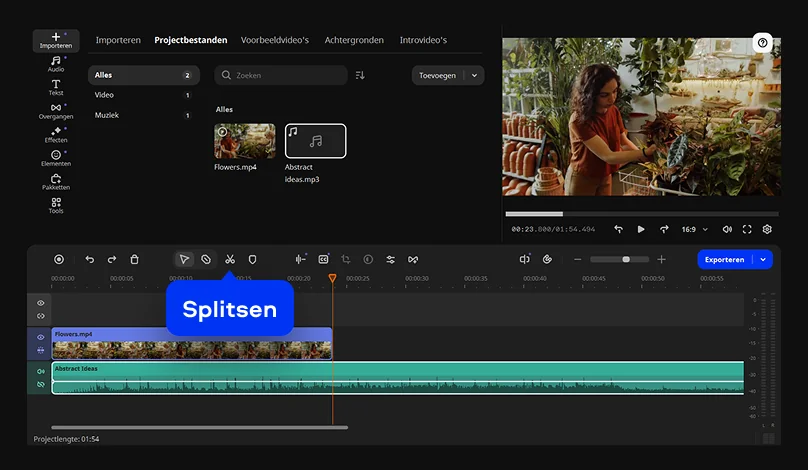Viewport: 808px width, 470px height.
Task: Enter fullscreen preview mode
Action: (x=747, y=229)
